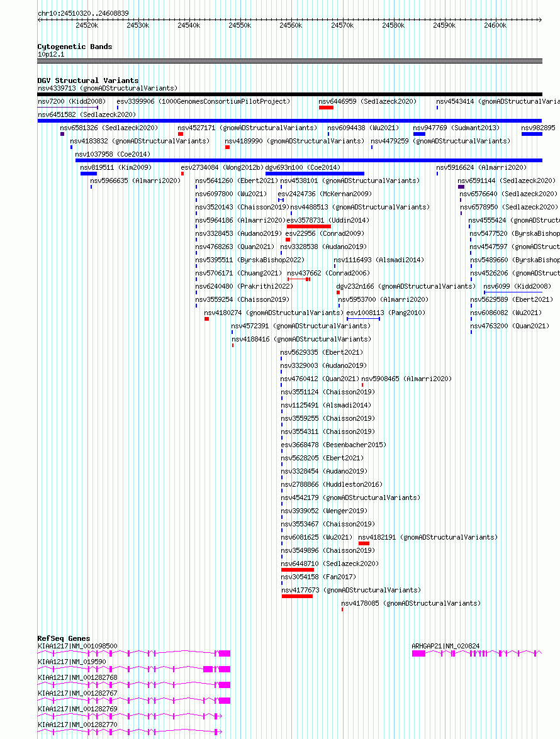The width and height of the screenshot is (560, 739).
Task: Click nsv4182191 gnomADStructuralVariants label
Action: coord(427,537)
